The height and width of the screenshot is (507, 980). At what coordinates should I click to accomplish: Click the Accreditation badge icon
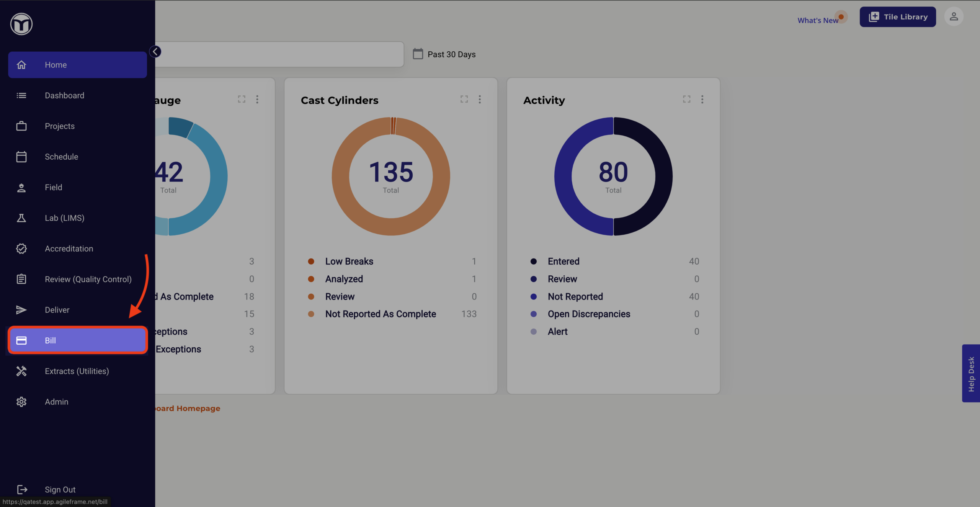point(21,249)
